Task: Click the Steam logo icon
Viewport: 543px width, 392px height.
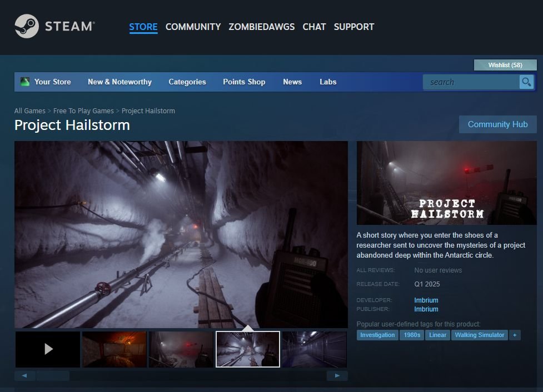Action: click(x=27, y=26)
